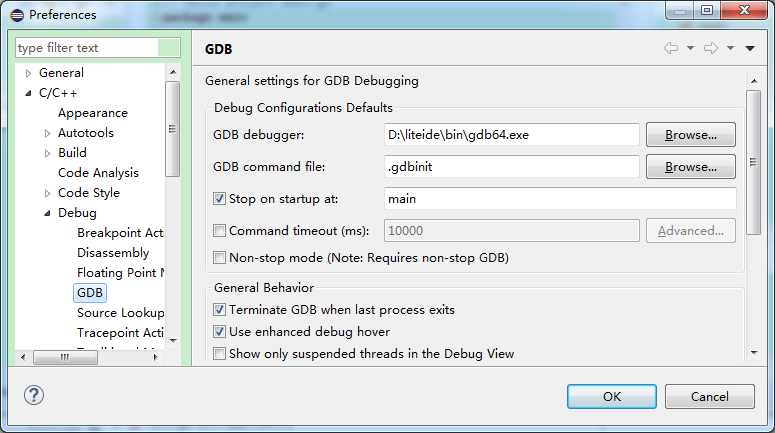The width and height of the screenshot is (775, 433).
Task: Click tree vertical scrollbar down arrow
Action: [x=173, y=340]
